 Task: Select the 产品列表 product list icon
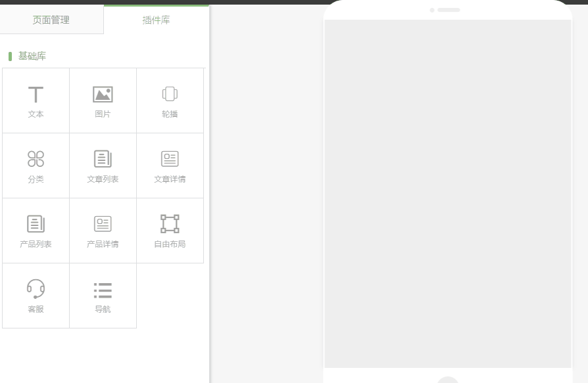click(x=36, y=224)
